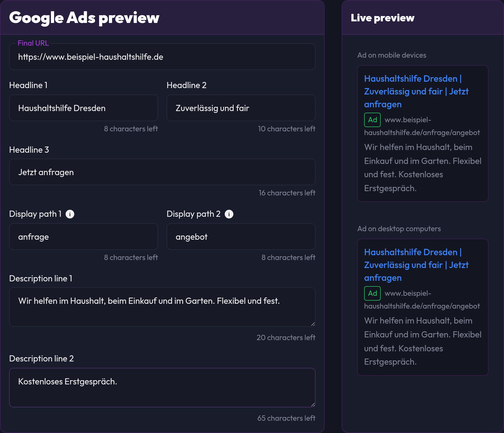Click '65 characters left' counter
This screenshot has width=504, height=433.
click(x=286, y=418)
